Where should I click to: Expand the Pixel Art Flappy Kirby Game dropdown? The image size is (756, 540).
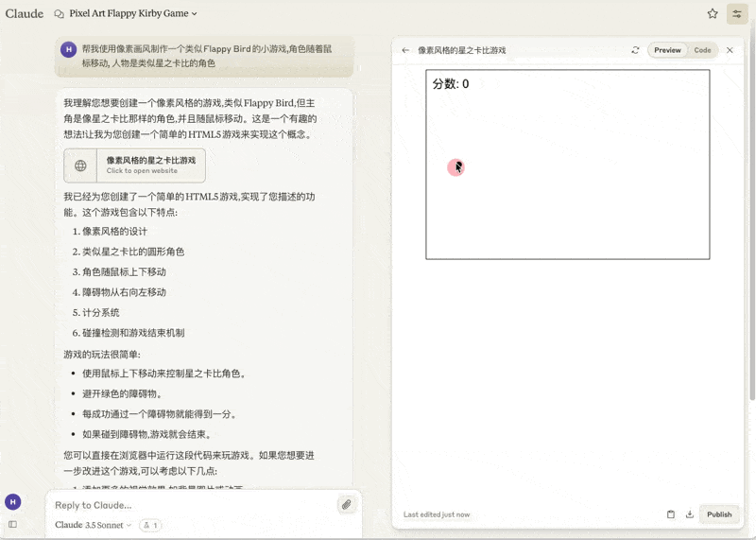point(133,13)
